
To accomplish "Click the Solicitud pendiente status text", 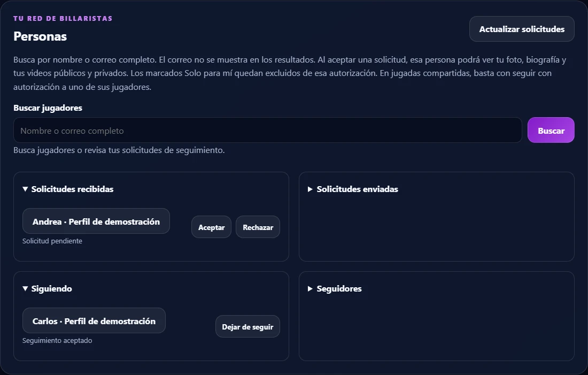I will (52, 241).
